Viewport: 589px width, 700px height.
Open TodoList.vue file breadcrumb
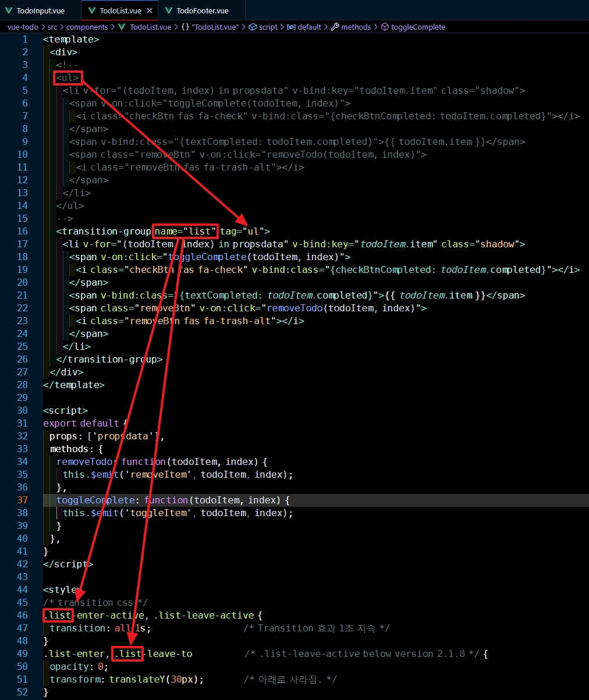[x=150, y=27]
